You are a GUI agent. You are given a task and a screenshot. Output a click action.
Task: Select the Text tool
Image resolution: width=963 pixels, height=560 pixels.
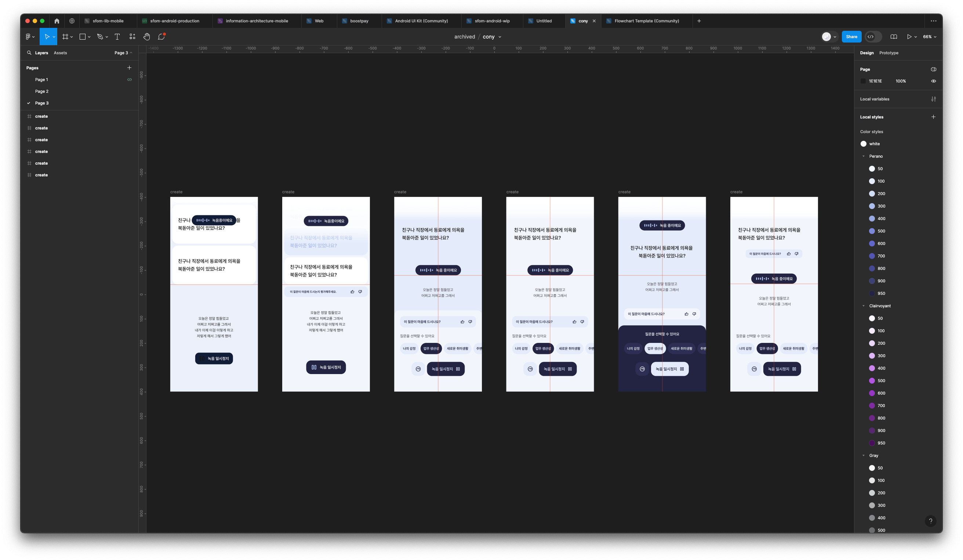point(117,37)
